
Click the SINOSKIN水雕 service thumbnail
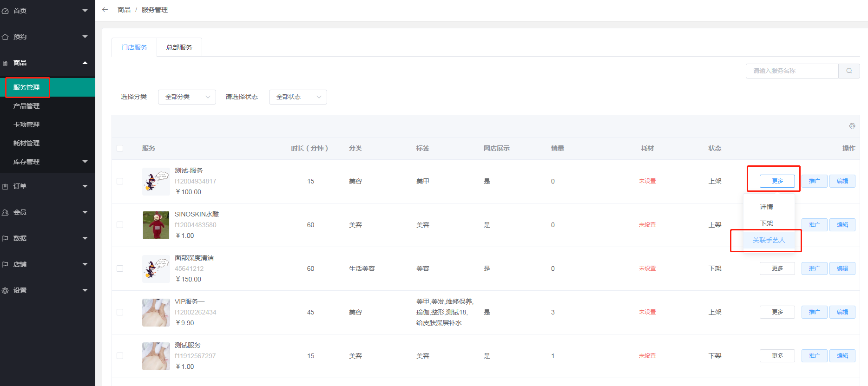156,225
